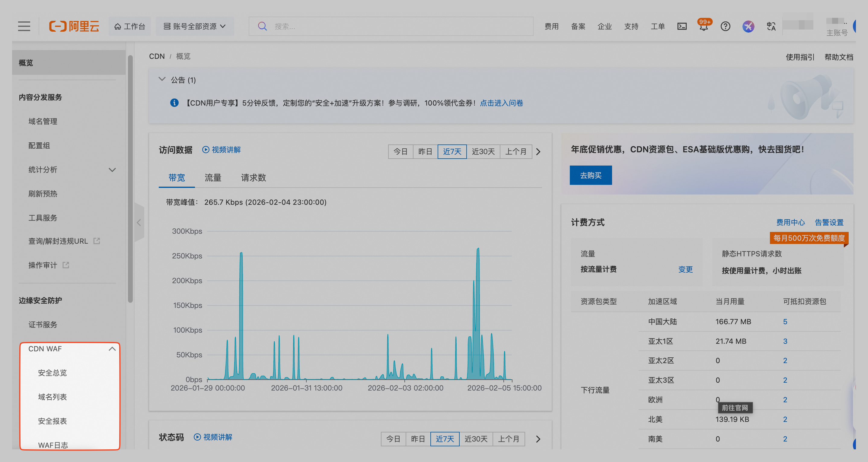This screenshot has height=462, width=868.
Task: Click the 点击进入问卷 link
Action: 501,103
